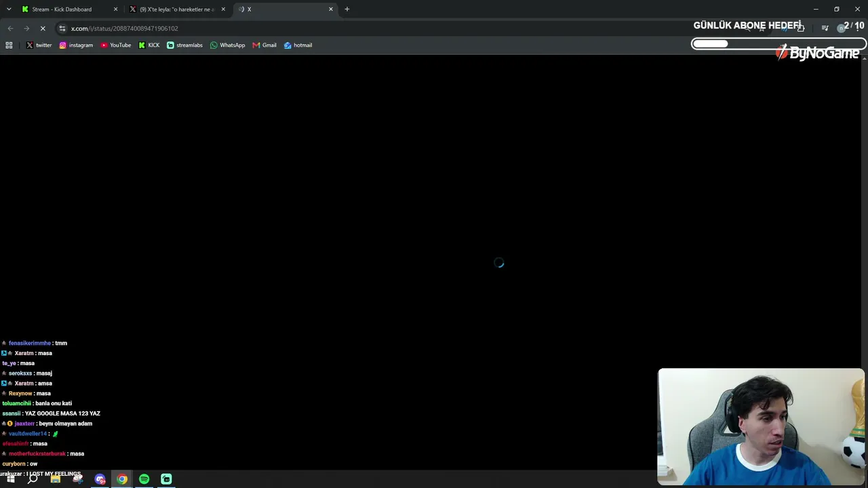Open Chrome media controls icon

coord(825,28)
